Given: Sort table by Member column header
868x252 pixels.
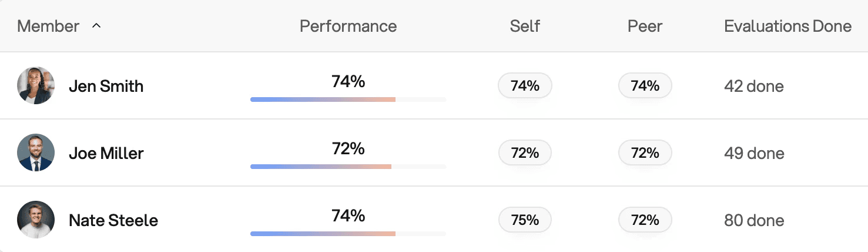Looking at the screenshot, I should [48, 26].
